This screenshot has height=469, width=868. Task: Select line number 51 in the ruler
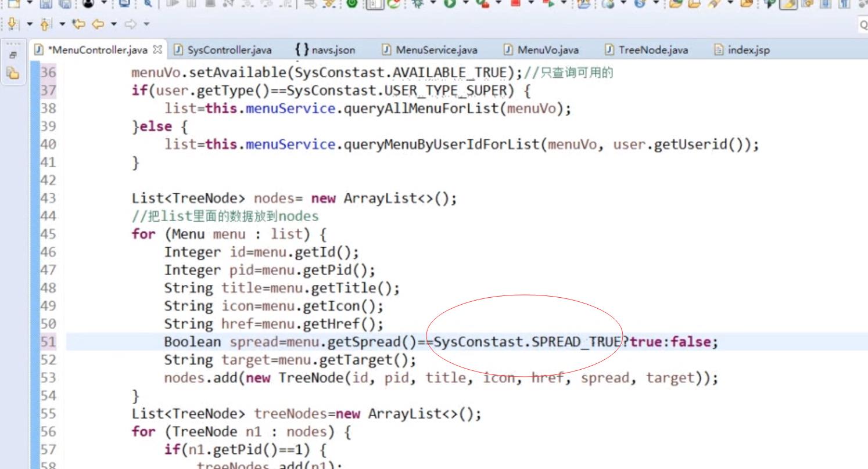[49, 342]
